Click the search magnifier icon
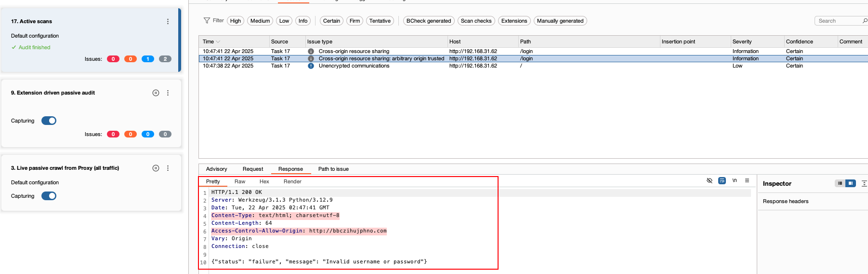This screenshot has width=868, height=274. [865, 21]
